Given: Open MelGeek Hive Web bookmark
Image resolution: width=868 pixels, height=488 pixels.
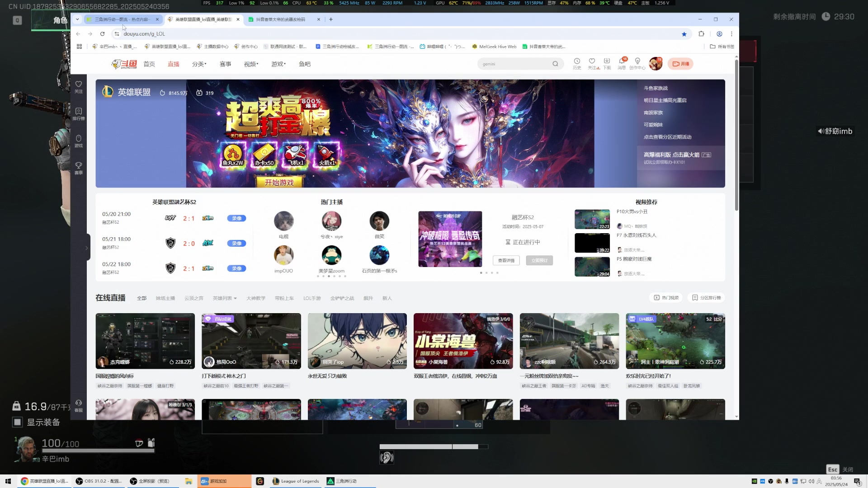Looking at the screenshot, I should [x=494, y=47].
